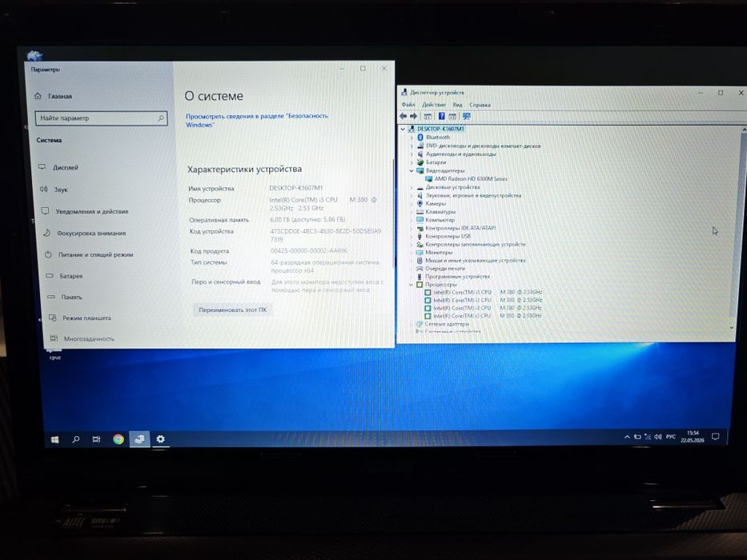Open the Файл menu in Device Manager
This screenshot has height=560, width=747.
coord(408,105)
